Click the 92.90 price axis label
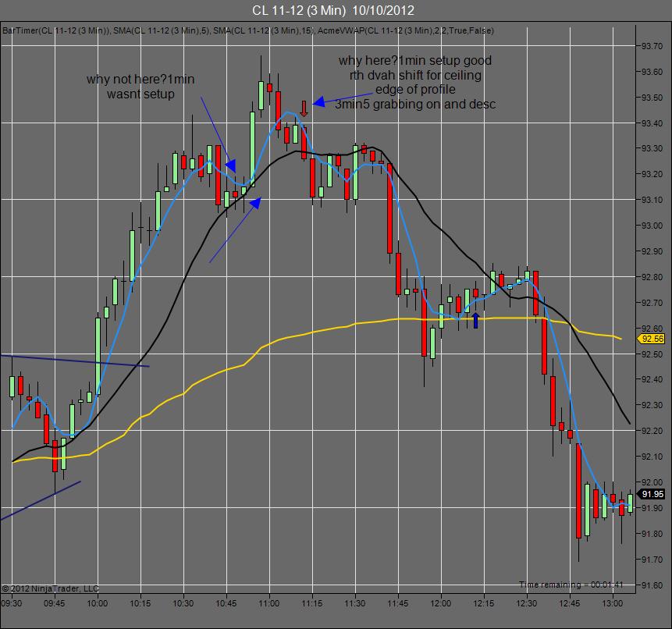 coord(652,251)
